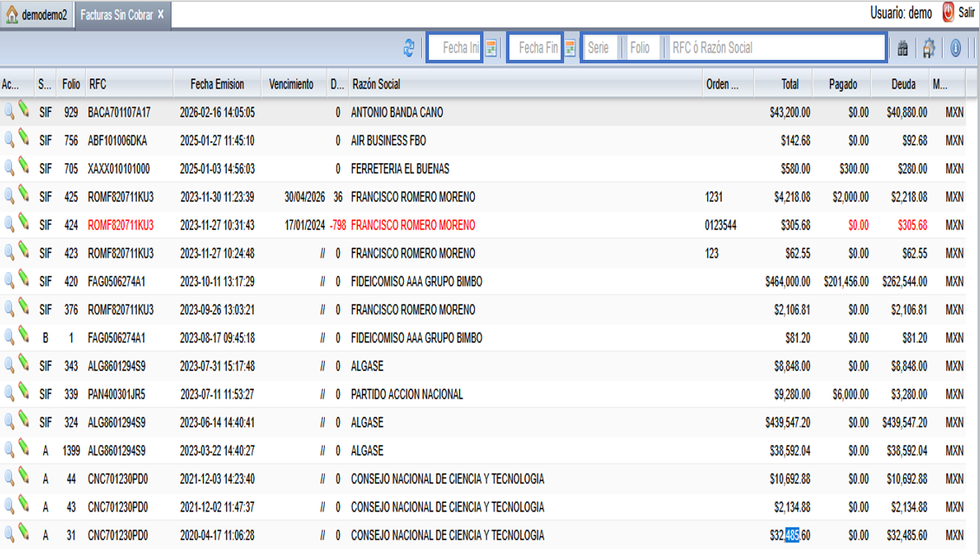This screenshot has width=980, height=555.
Task: Click the Folio search input field
Action: click(x=642, y=48)
